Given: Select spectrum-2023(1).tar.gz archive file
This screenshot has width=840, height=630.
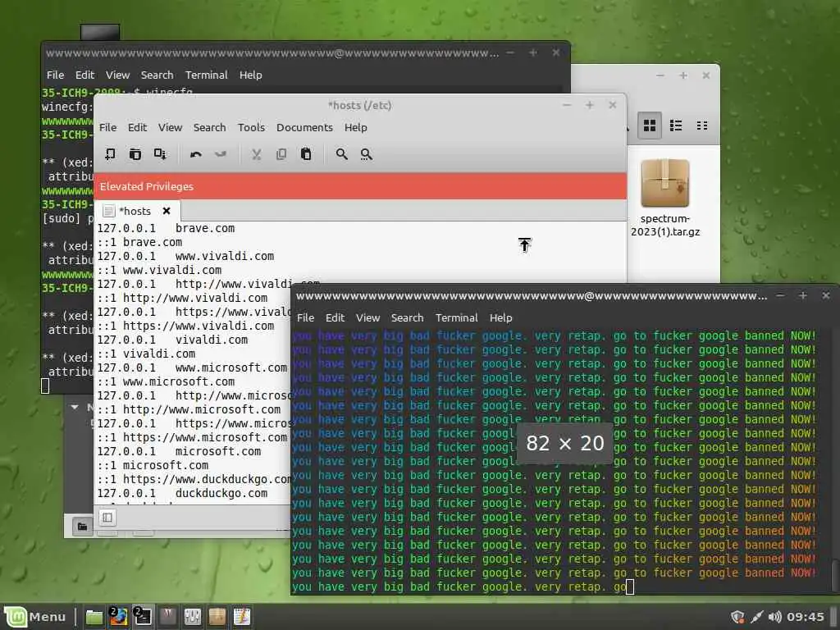Looking at the screenshot, I should (x=664, y=199).
